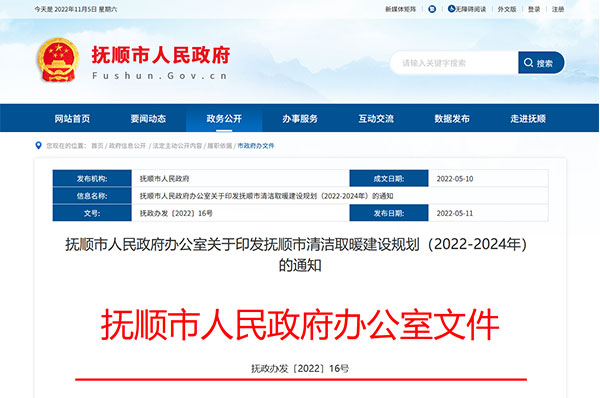Select the date text 2022-05-10

[455, 179]
